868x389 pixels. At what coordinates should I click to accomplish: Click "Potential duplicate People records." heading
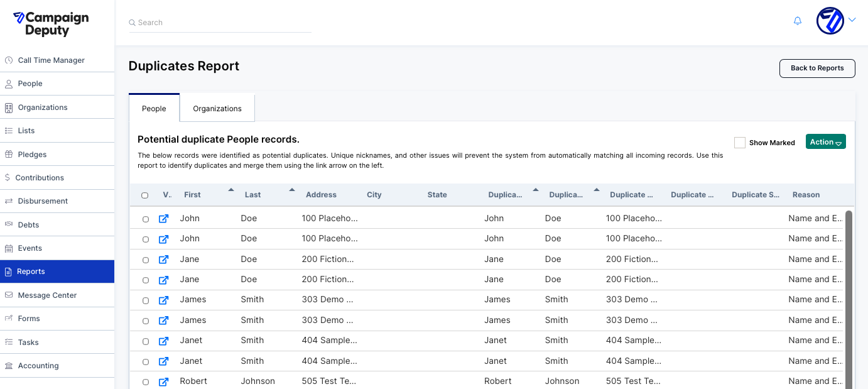[x=219, y=140]
